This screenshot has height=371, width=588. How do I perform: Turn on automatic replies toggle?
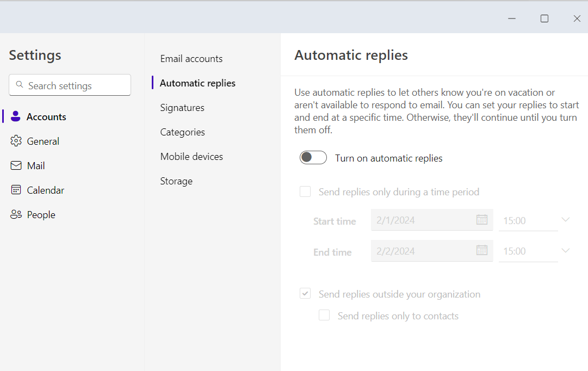click(x=313, y=158)
